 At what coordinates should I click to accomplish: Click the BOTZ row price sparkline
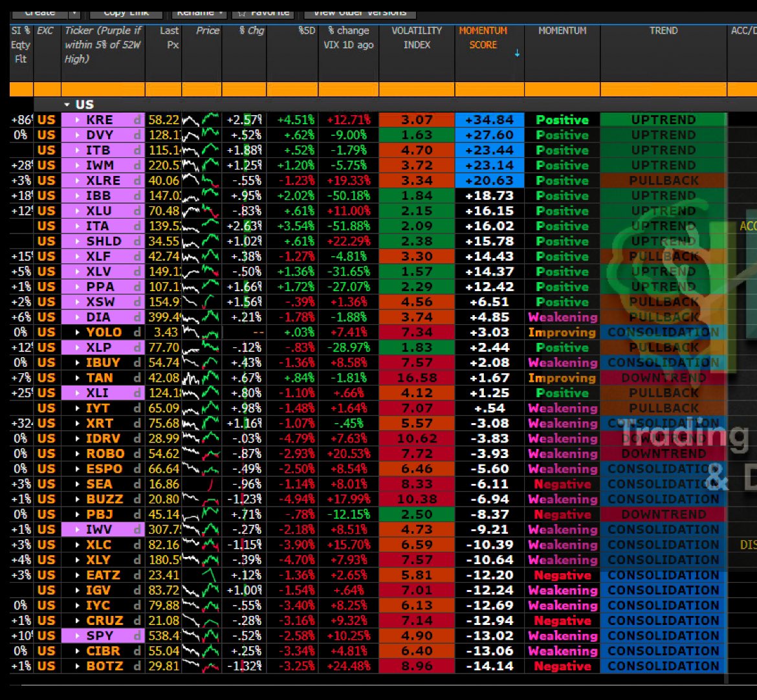click(201, 666)
